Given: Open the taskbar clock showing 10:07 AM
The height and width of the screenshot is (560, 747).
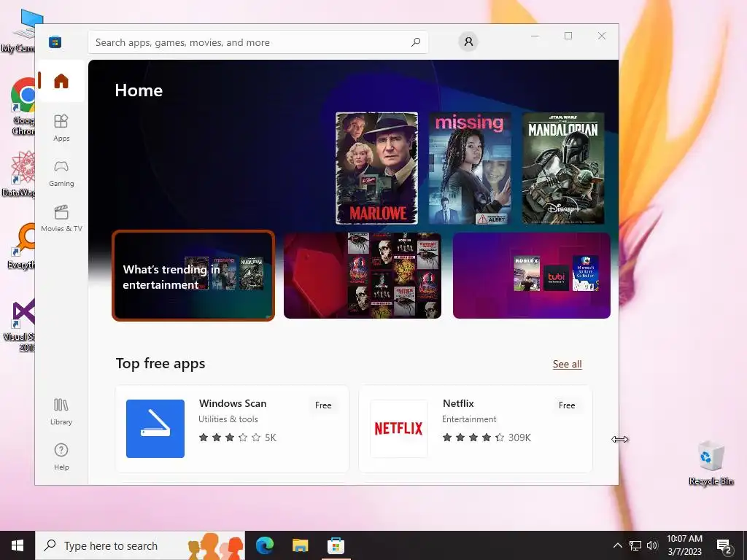Looking at the screenshot, I should pyautogui.click(x=684, y=545).
